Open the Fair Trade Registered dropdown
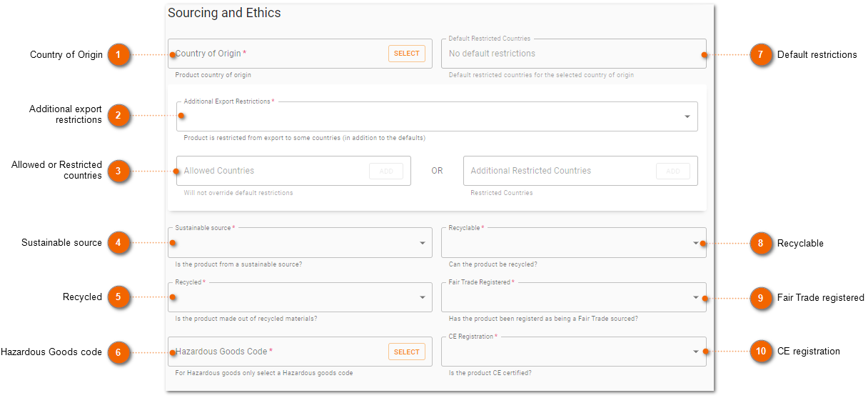 coord(574,297)
